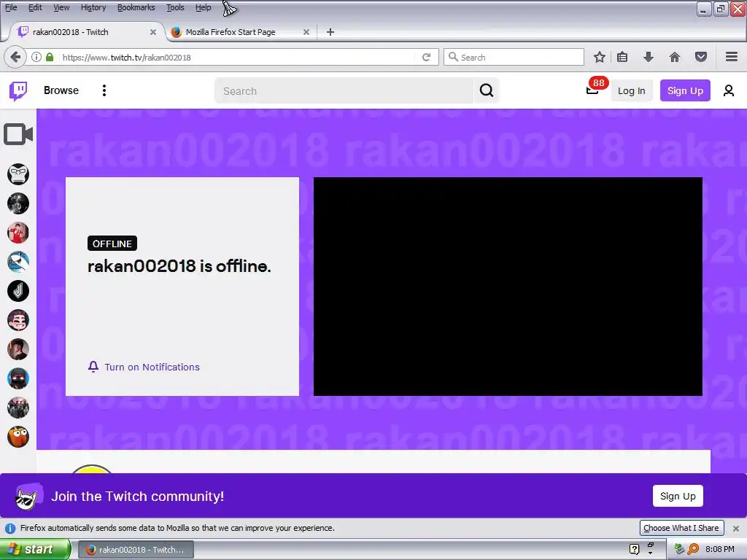Open the blue shark avatar channel
The image size is (747, 560).
[x=18, y=262]
